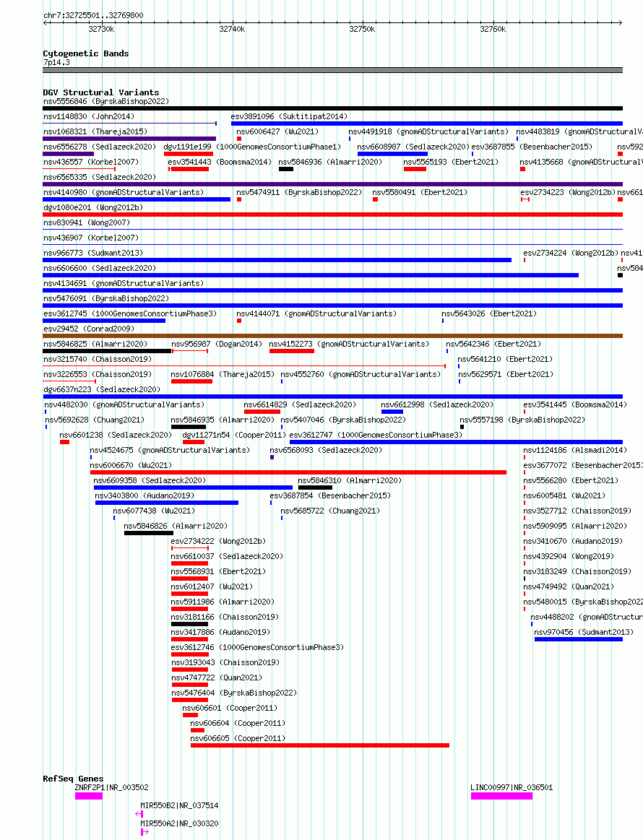Select nsv4134691 (gnomADStructuralVariants) label
643x840 pixels.
coord(124,283)
